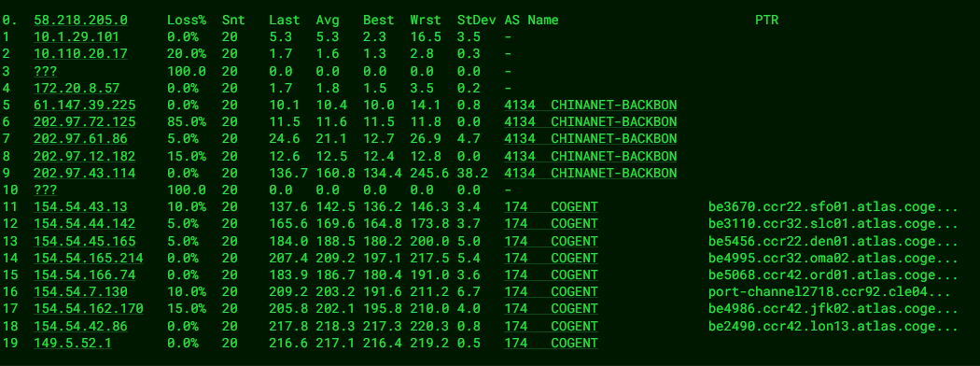This screenshot has width=980, height=366.
Task: Click the ??? entry at hop 3
Action: click(46, 71)
